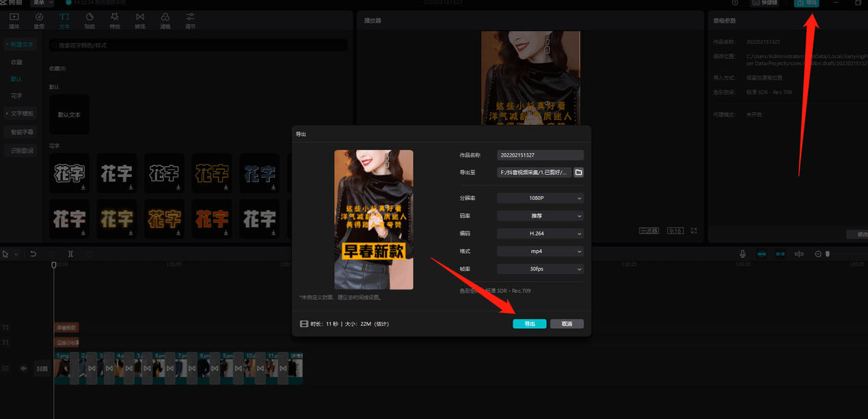The image size is (868, 419).
Task: Select the 这些小衫 text clip on the timeline
Action: click(x=67, y=342)
